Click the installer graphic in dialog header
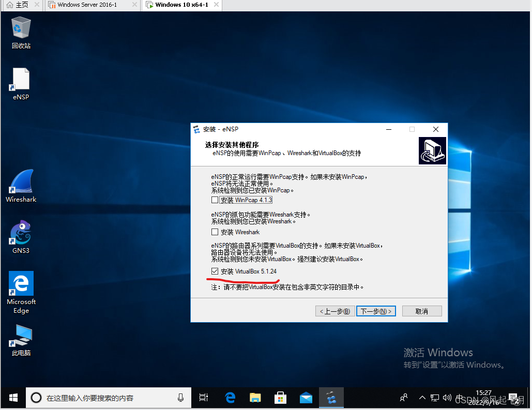The height and width of the screenshot is (410, 532). pyautogui.click(x=432, y=150)
